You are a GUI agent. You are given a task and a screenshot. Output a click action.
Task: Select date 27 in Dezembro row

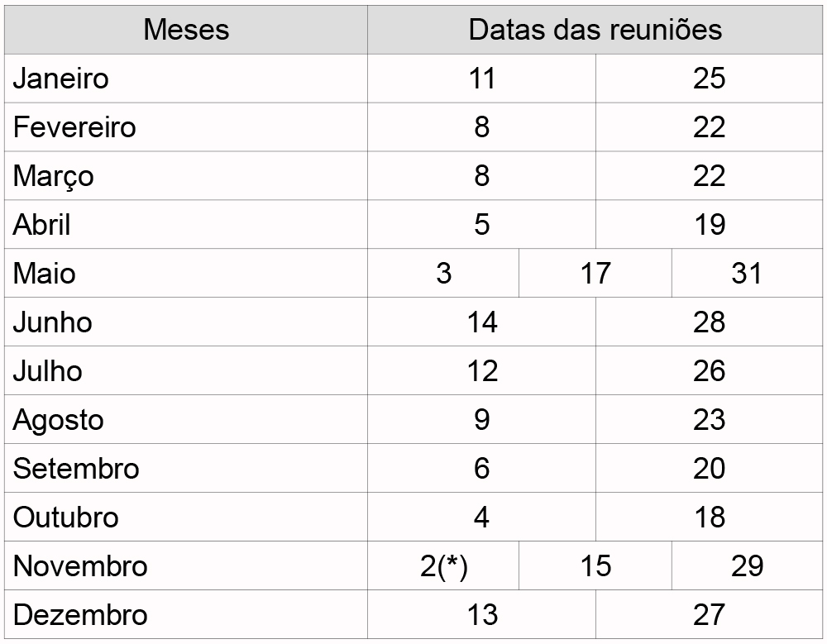point(709,614)
